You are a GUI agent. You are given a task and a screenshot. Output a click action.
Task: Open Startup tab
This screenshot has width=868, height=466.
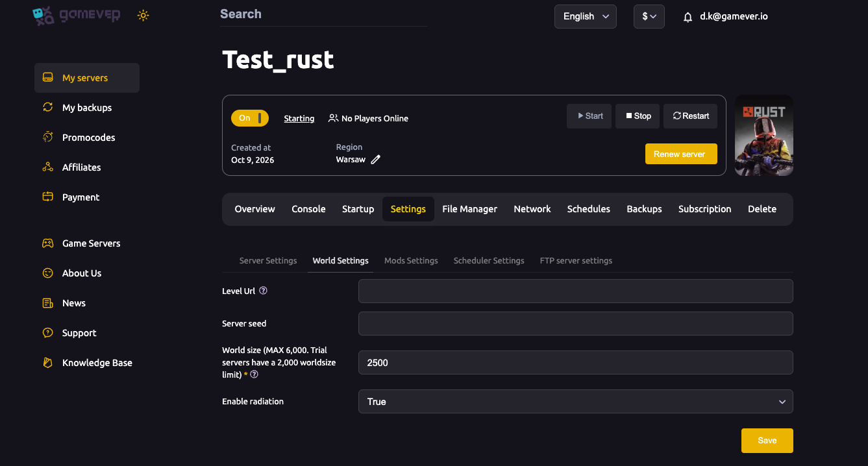(358, 209)
